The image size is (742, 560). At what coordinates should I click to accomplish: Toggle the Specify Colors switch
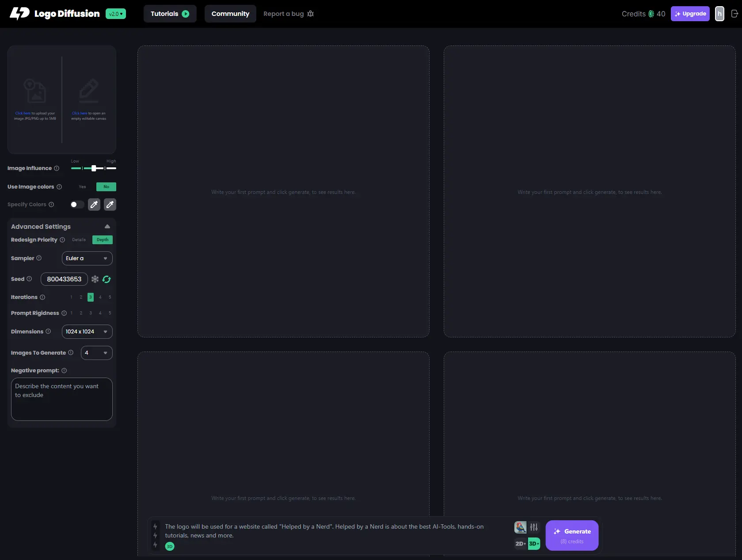pyautogui.click(x=76, y=204)
